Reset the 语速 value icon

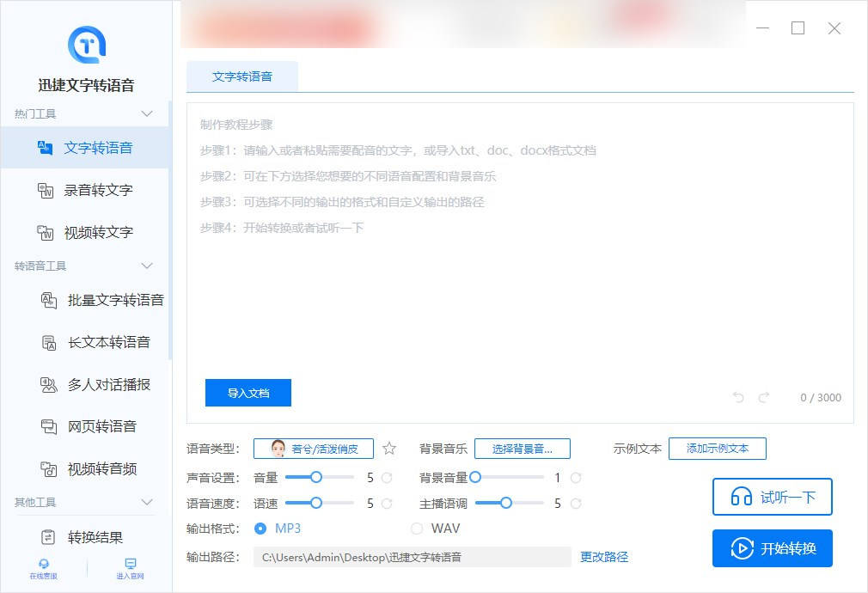click(x=387, y=504)
